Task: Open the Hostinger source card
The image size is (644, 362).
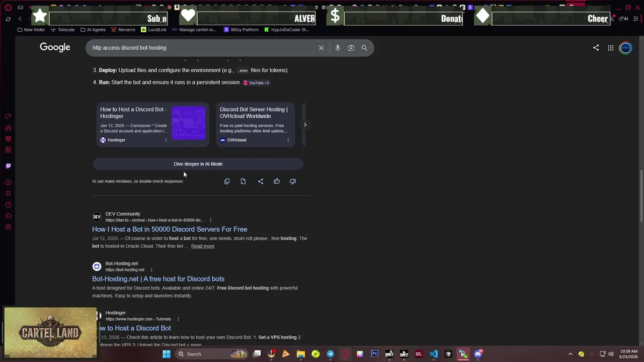Action: coord(152,125)
